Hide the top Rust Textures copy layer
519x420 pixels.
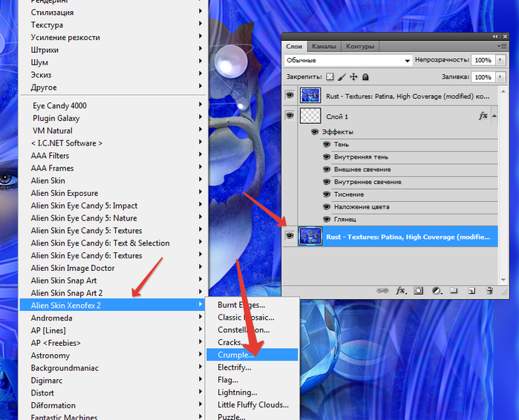[290, 96]
